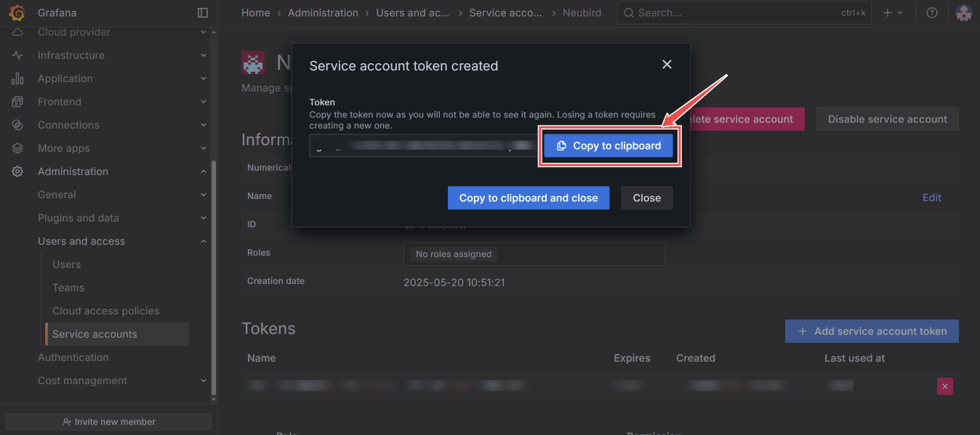This screenshot has width=980, height=435.
Task: Click the search magnifier icon
Action: [628, 12]
